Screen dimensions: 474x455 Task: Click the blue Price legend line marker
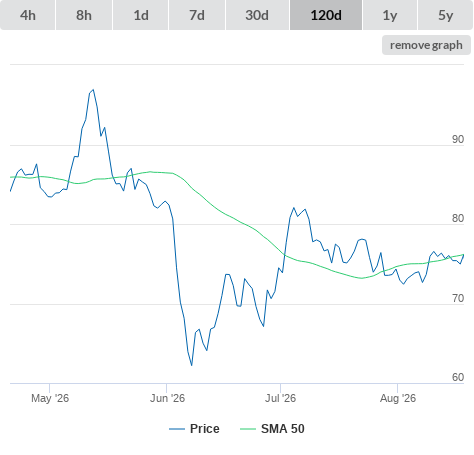tap(177, 429)
